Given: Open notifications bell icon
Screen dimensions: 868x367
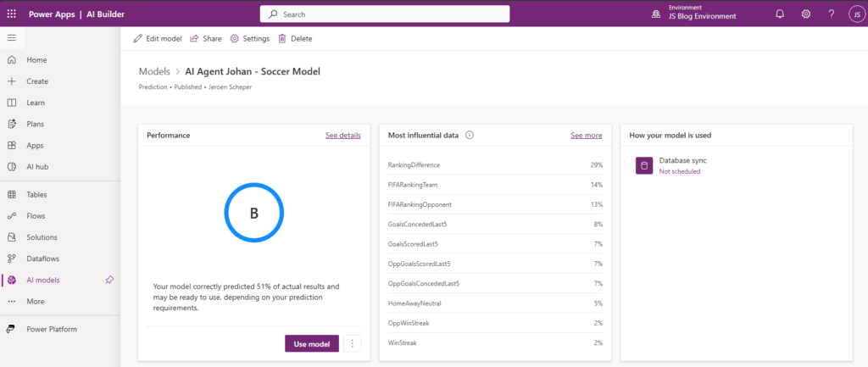Looking at the screenshot, I should pyautogui.click(x=780, y=14).
